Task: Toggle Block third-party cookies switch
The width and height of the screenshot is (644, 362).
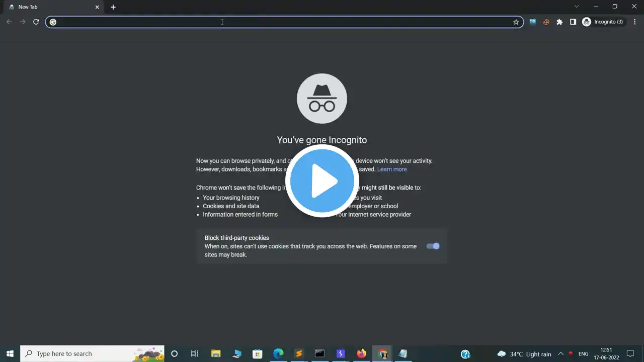Action: point(433,246)
